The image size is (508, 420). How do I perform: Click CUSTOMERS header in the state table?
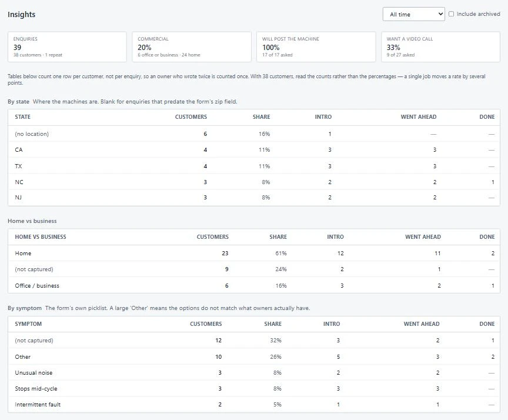coord(191,117)
